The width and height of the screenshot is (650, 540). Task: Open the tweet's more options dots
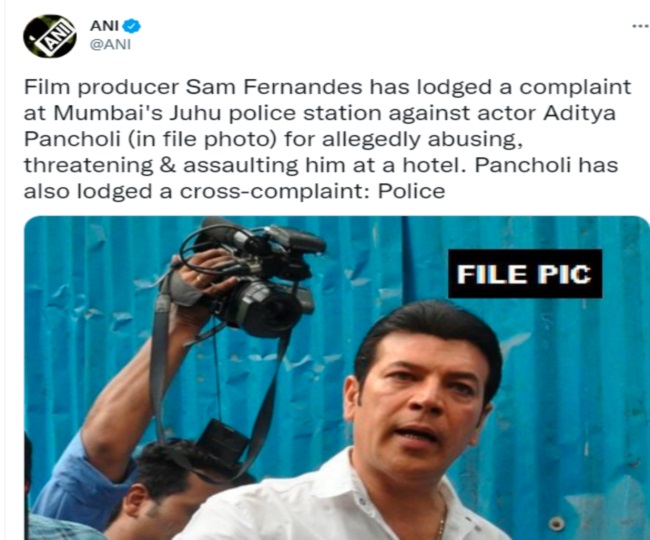(x=641, y=26)
